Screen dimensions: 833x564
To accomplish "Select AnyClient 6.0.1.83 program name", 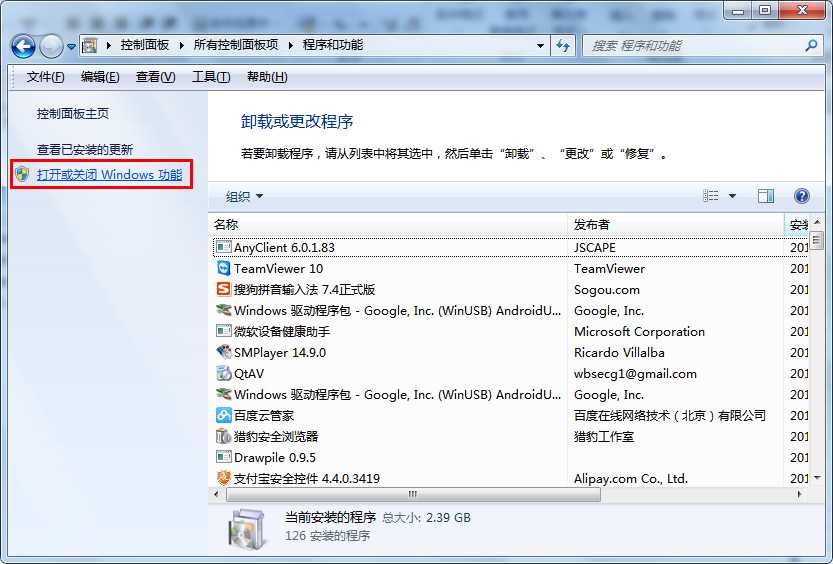I will [284, 247].
